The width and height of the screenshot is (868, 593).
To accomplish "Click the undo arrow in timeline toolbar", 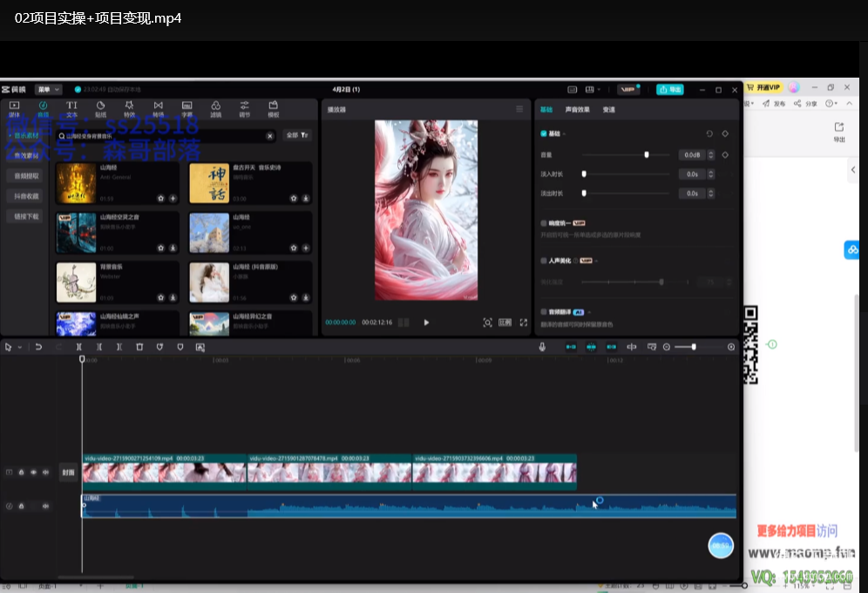I will [x=38, y=346].
